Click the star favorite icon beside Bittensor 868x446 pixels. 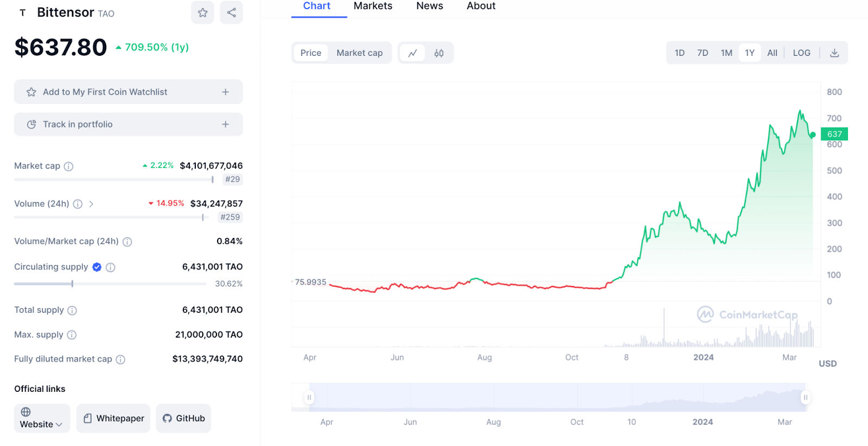coord(202,12)
